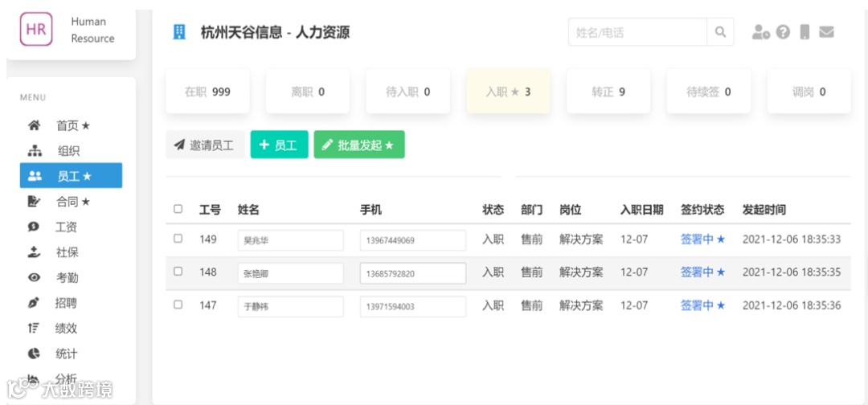Click 解决方案 in row 149
Image resolution: width=868 pixels, height=405 pixels.
[x=581, y=239]
